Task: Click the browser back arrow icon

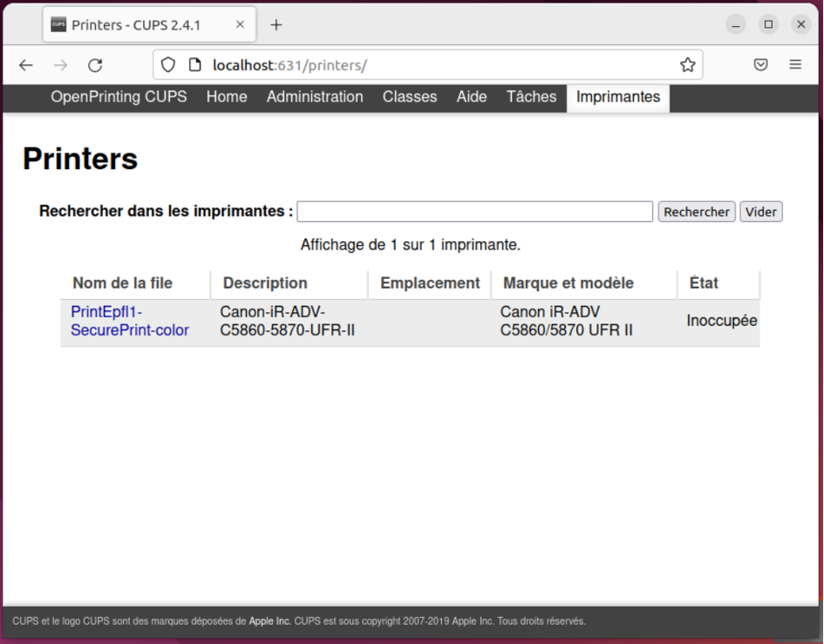Action: 26,65
